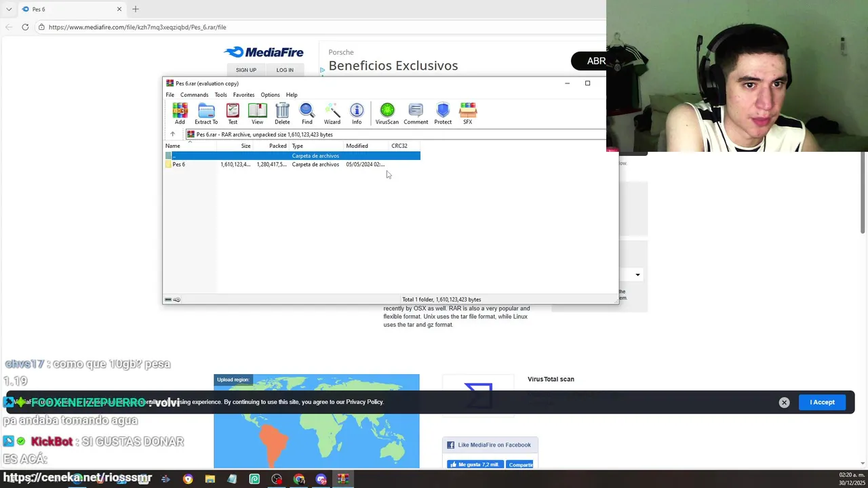Open the File menu in WinRAR

click(x=170, y=95)
